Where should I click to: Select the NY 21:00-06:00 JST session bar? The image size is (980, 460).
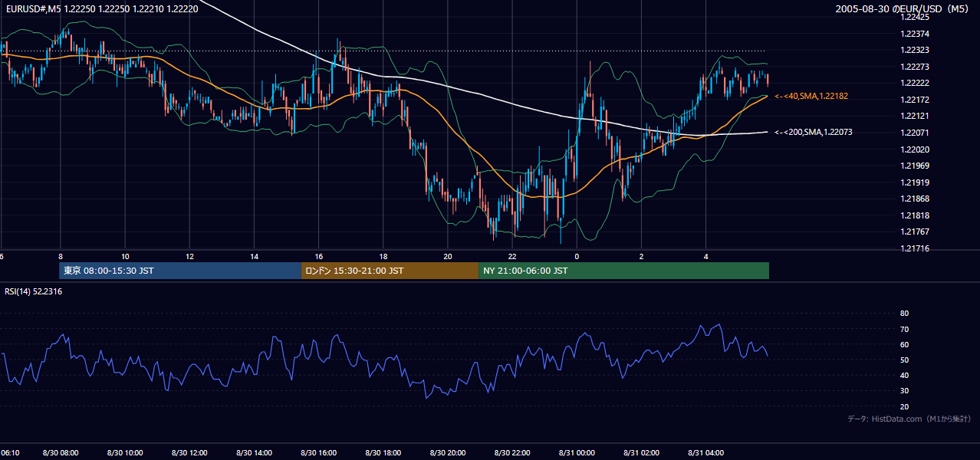tap(623, 271)
